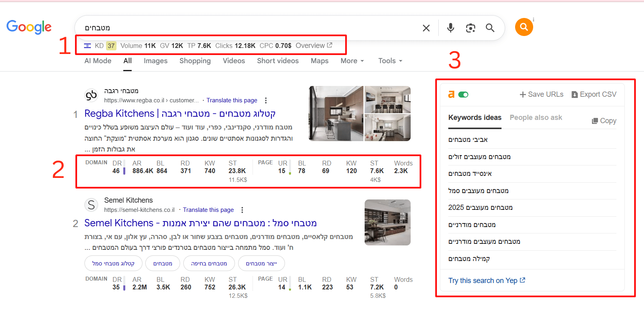Viewport: 644px width, 309px height.
Task: Open Try this search on Yep link
Action: tap(487, 281)
